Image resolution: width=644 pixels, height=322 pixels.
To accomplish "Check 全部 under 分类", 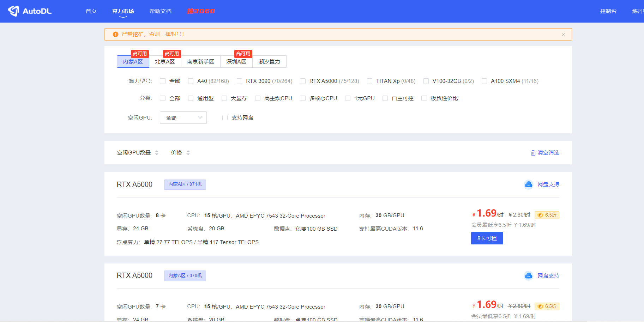I will point(163,98).
